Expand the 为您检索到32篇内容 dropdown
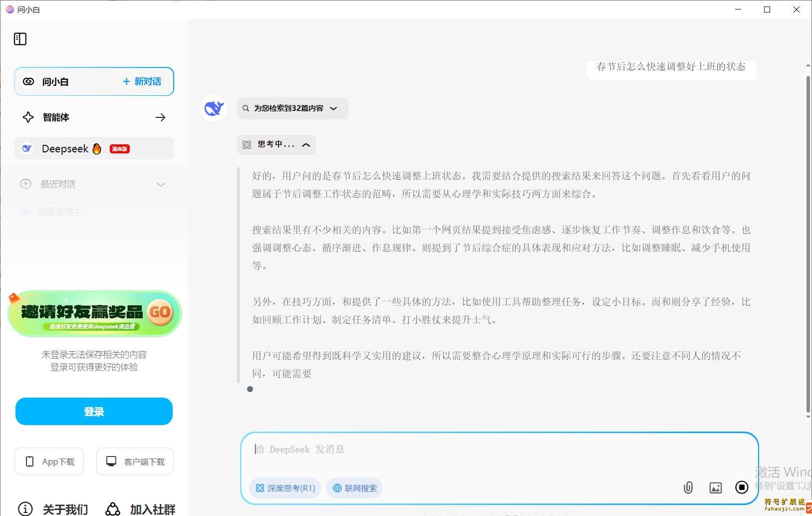 click(x=292, y=108)
